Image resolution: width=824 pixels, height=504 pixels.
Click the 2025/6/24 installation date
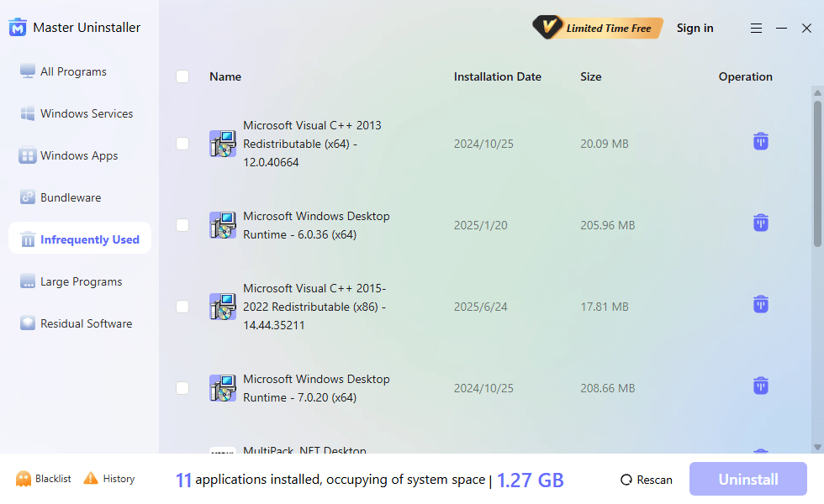coord(481,307)
